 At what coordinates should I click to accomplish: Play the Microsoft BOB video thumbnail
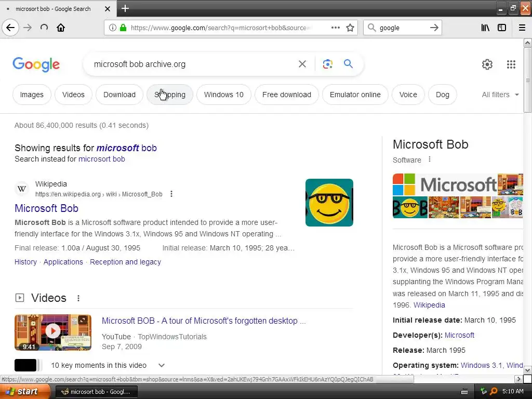(53, 332)
